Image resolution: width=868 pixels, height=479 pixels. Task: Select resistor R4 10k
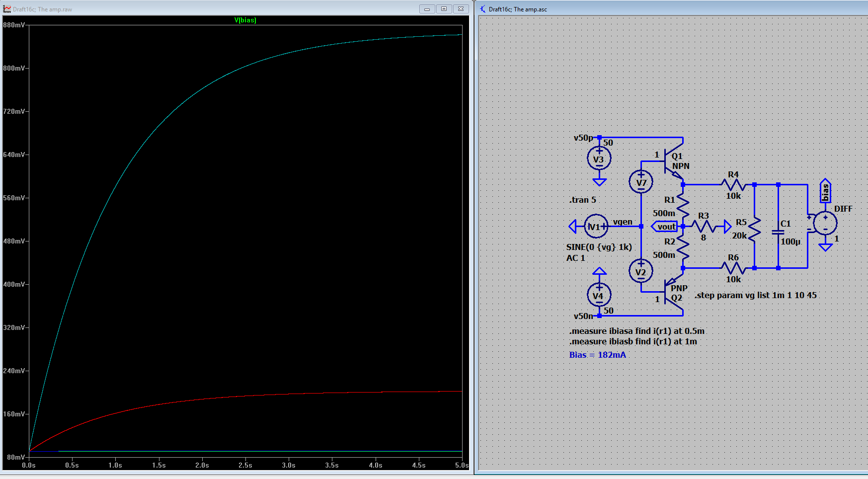(733, 185)
